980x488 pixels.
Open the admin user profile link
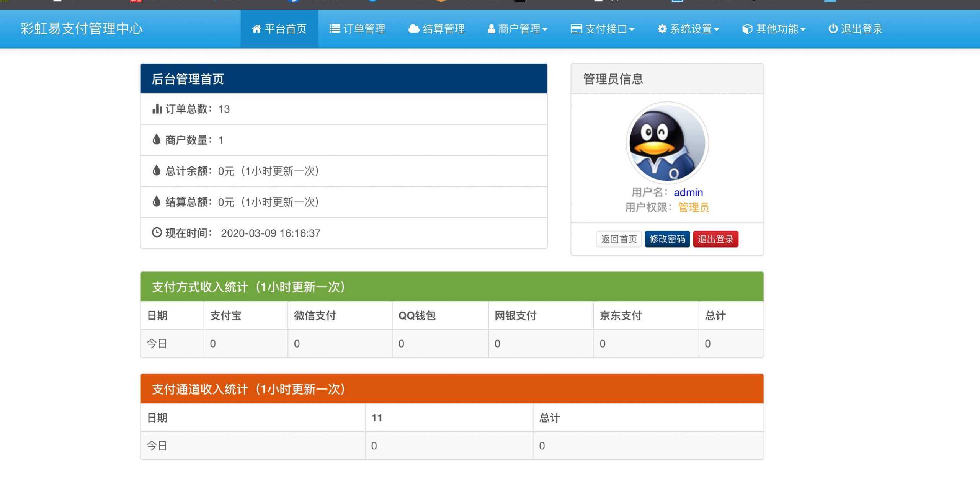[688, 192]
